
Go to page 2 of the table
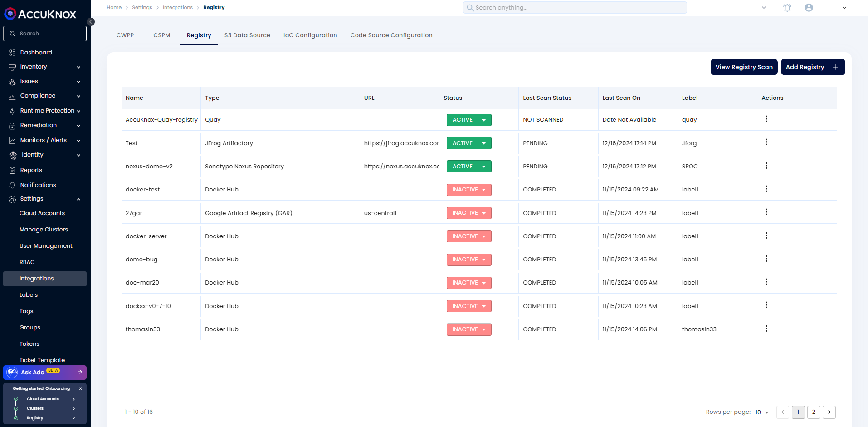point(814,412)
